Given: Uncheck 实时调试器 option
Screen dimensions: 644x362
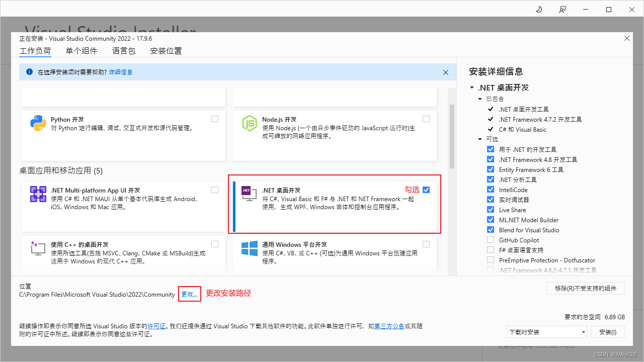Looking at the screenshot, I should 491,200.
